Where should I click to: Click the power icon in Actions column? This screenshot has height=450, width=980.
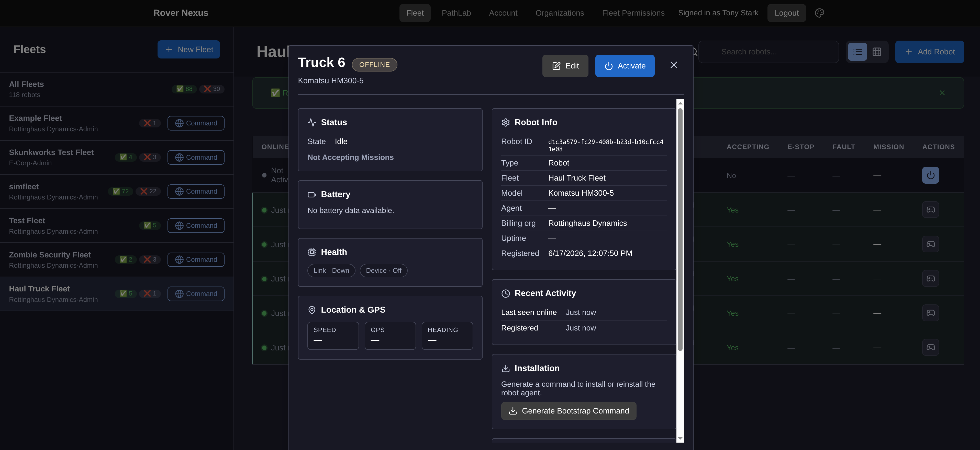click(930, 175)
